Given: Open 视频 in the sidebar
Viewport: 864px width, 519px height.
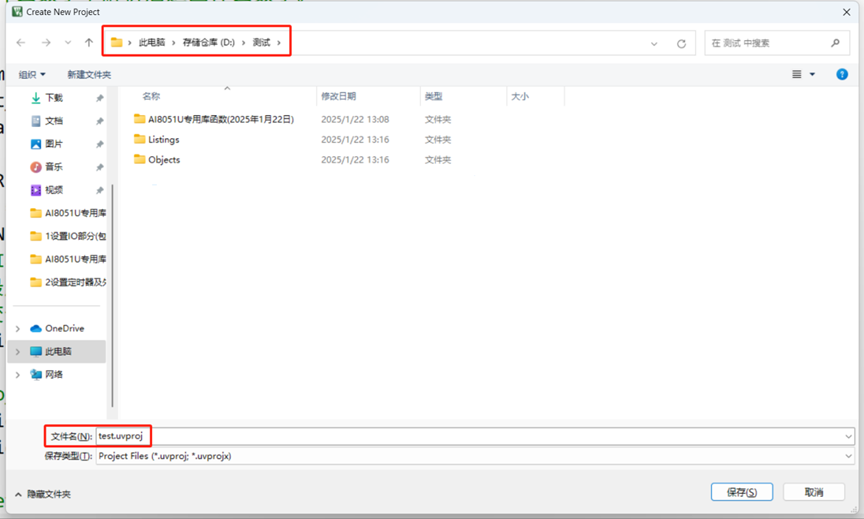Looking at the screenshot, I should tap(53, 190).
